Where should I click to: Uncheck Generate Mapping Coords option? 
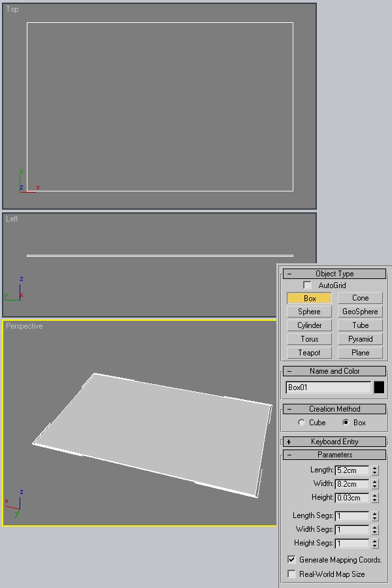[x=292, y=560]
